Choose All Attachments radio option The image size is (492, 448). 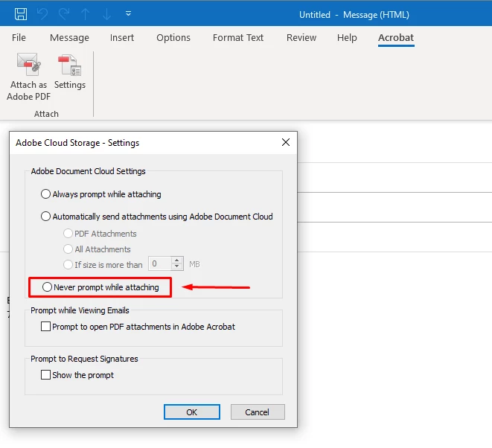[x=97, y=249]
